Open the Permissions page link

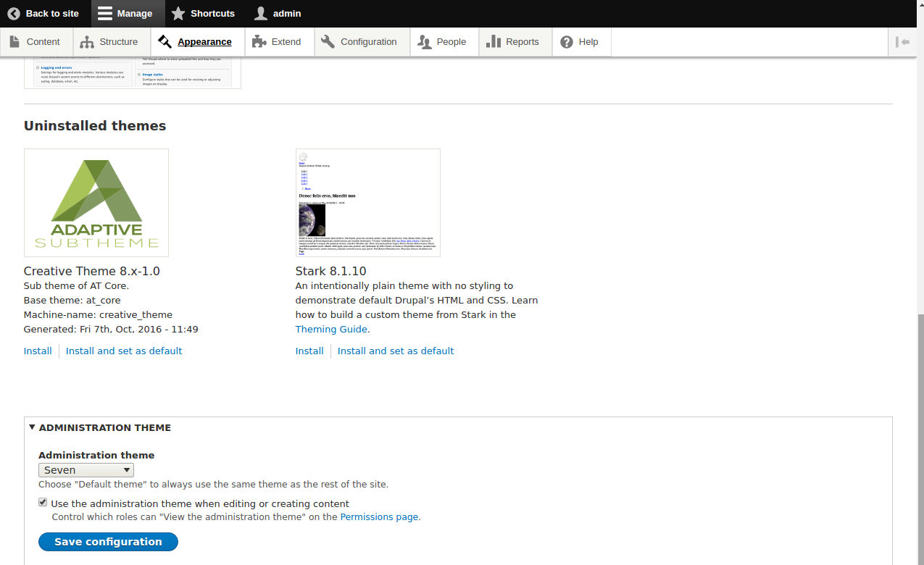point(379,517)
